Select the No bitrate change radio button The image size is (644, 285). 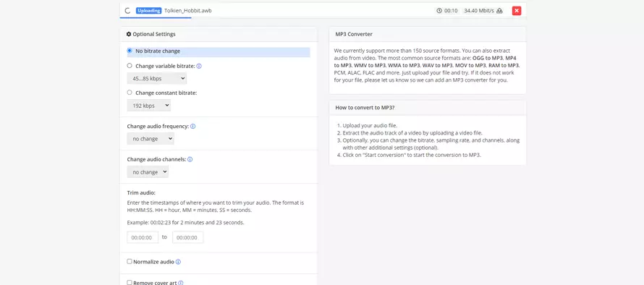pos(130,51)
